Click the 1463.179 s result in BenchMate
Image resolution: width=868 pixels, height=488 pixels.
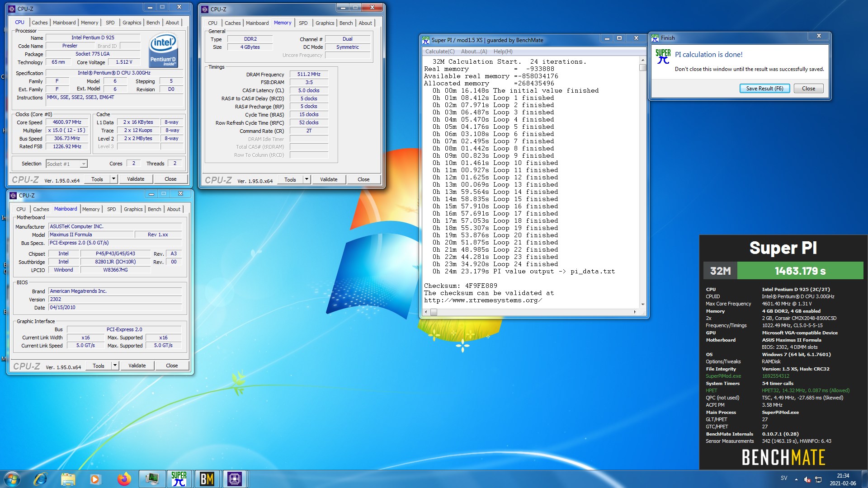(800, 271)
